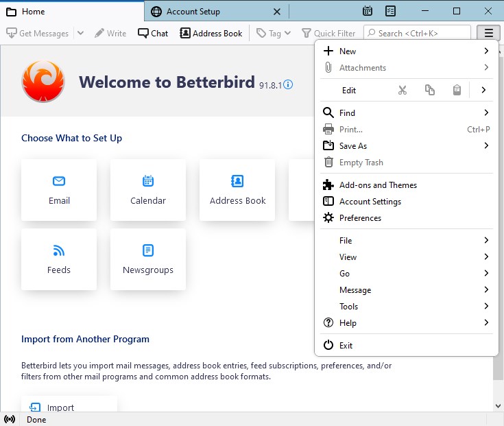Select Print... in the menu

(406, 129)
